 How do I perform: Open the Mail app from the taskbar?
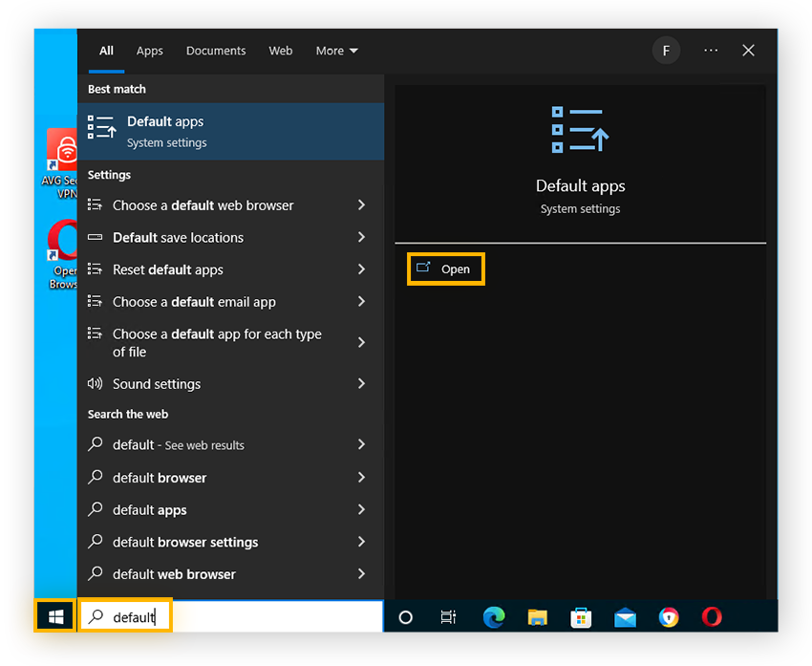coord(625,618)
